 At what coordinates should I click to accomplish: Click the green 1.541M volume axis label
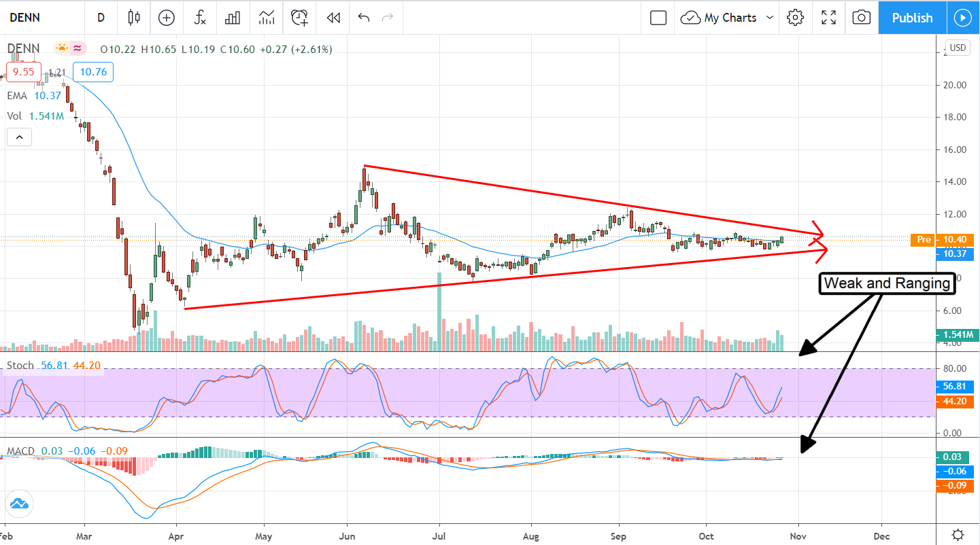(957, 334)
